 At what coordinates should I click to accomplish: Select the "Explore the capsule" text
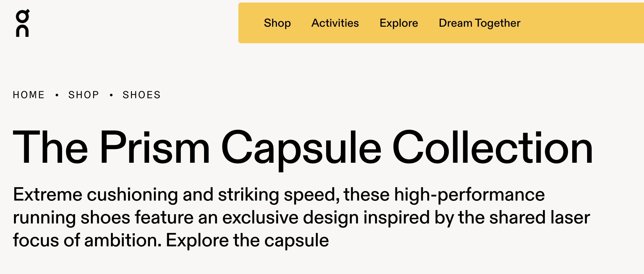(x=247, y=240)
